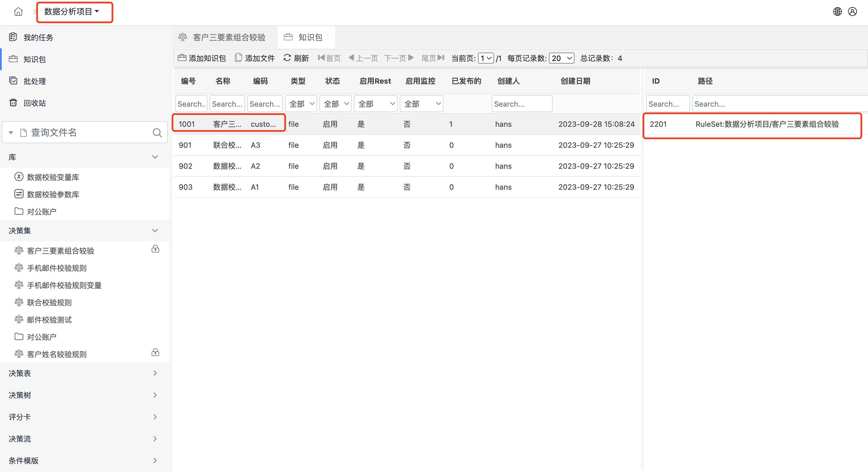Click the home icon in breadcrumb
868x472 pixels.
18,12
